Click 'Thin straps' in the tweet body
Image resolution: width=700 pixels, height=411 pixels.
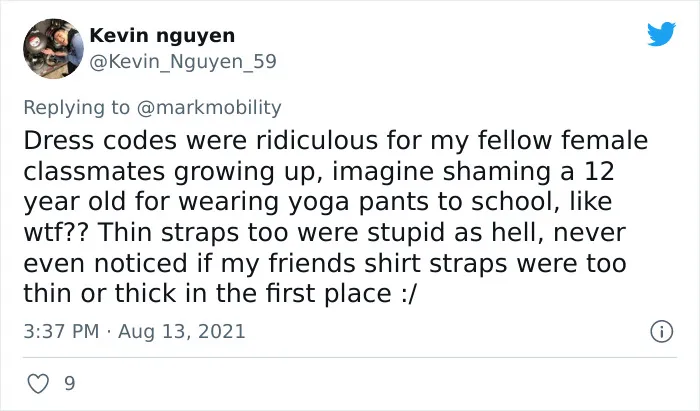coord(162,233)
